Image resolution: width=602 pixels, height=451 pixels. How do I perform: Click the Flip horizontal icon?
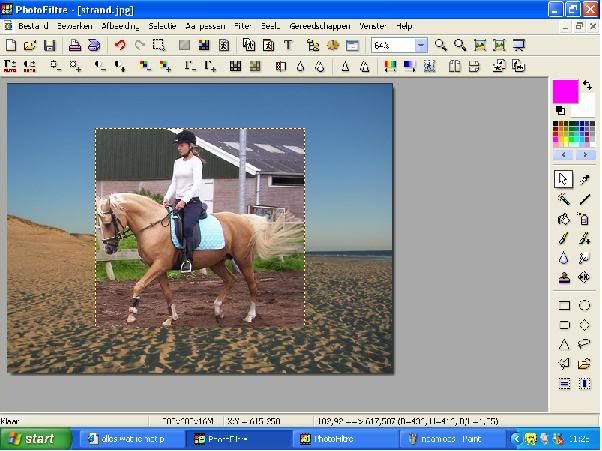coord(455,66)
